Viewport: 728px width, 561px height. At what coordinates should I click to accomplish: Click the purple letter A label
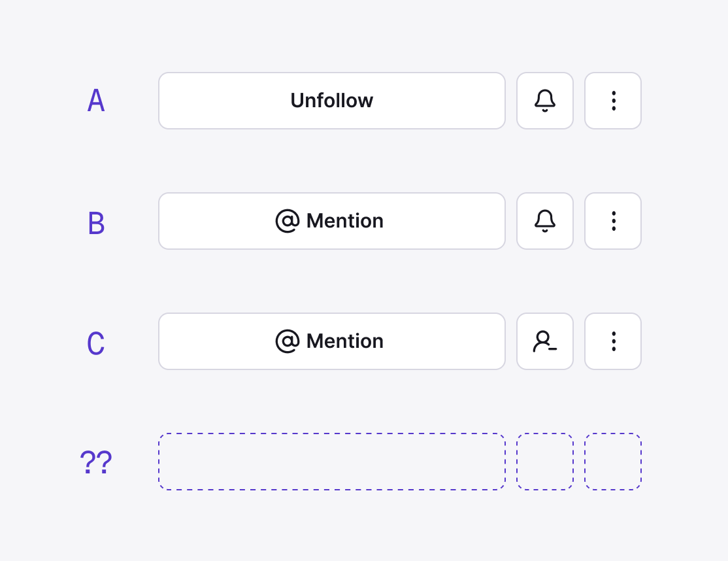96,101
